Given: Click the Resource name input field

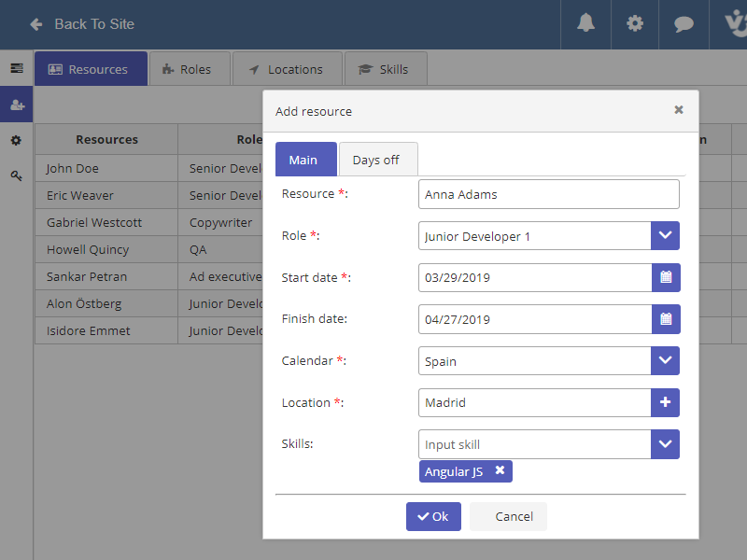Looking at the screenshot, I should click(548, 194).
